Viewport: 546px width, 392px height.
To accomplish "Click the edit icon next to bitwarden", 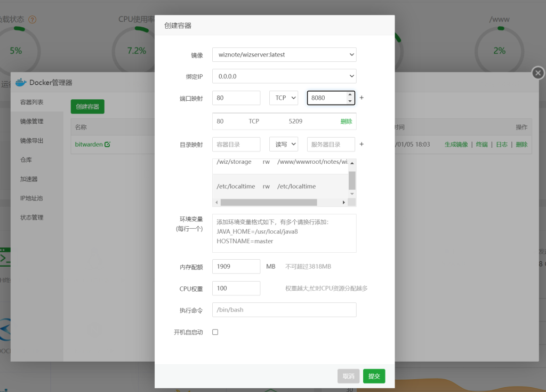I will 108,145.
